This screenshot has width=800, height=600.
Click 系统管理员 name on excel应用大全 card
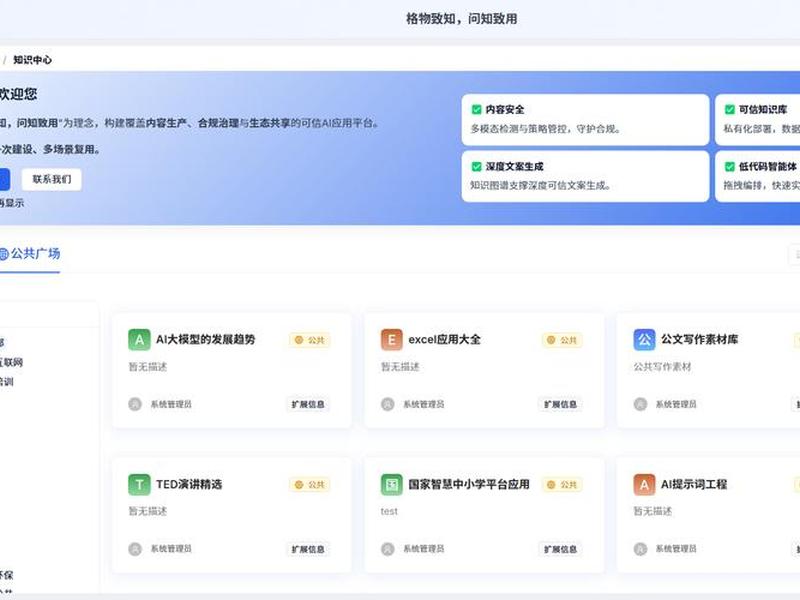[423, 404]
